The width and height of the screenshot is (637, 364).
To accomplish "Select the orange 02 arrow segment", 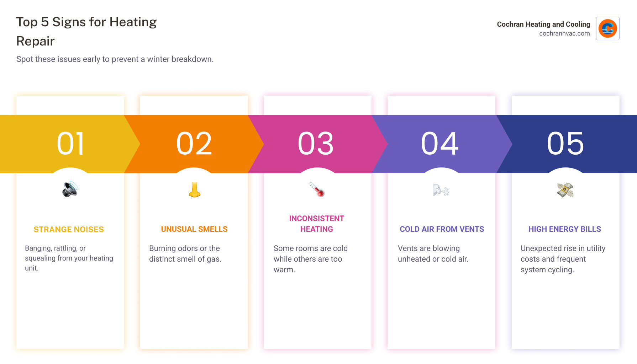I will (194, 144).
